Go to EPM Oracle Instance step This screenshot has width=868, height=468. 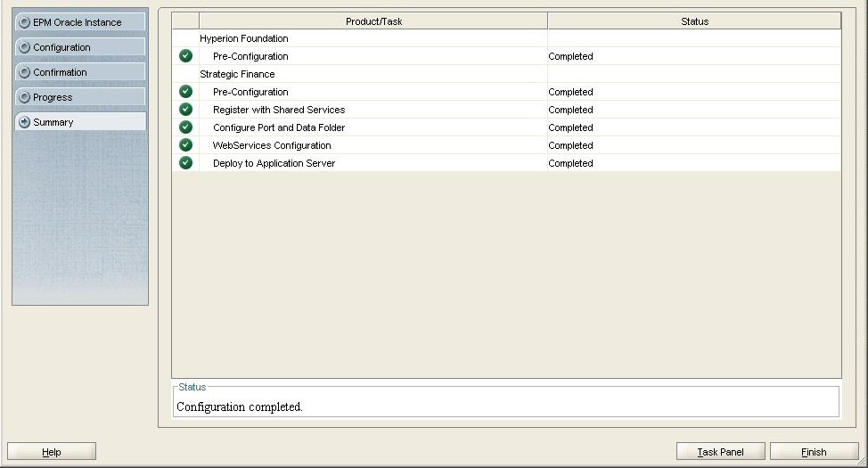click(x=80, y=22)
